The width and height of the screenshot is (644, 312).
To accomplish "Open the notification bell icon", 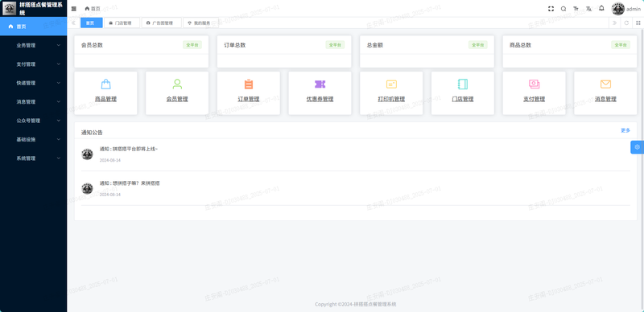I will point(601,8).
